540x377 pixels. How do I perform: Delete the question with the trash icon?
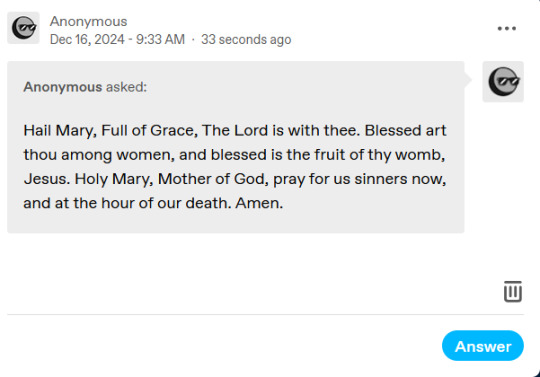[x=513, y=292]
